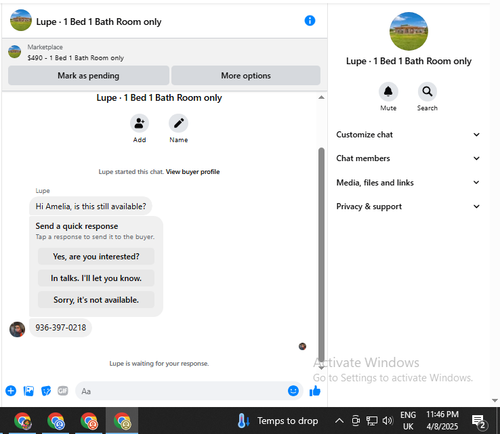Open the 'Temps to drop' weather widget

[278, 421]
